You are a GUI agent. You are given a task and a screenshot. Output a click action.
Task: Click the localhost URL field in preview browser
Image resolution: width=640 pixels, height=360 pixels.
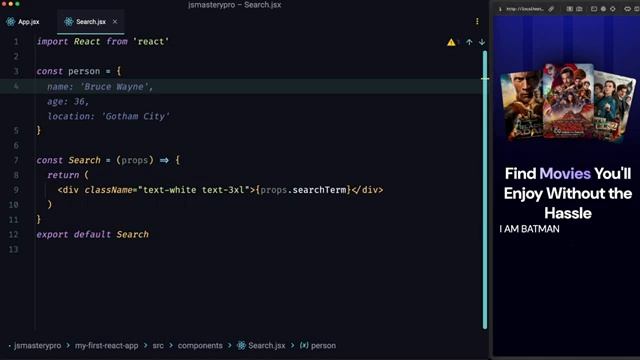525,9
